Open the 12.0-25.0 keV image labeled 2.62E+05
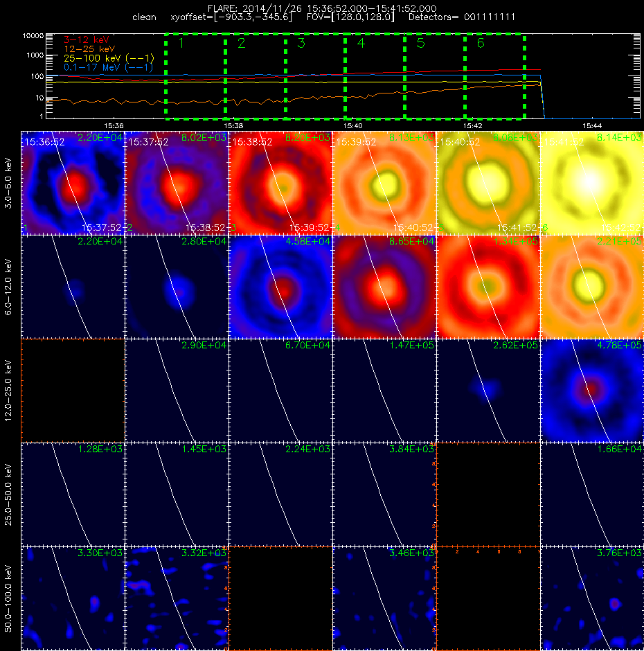 pos(488,391)
